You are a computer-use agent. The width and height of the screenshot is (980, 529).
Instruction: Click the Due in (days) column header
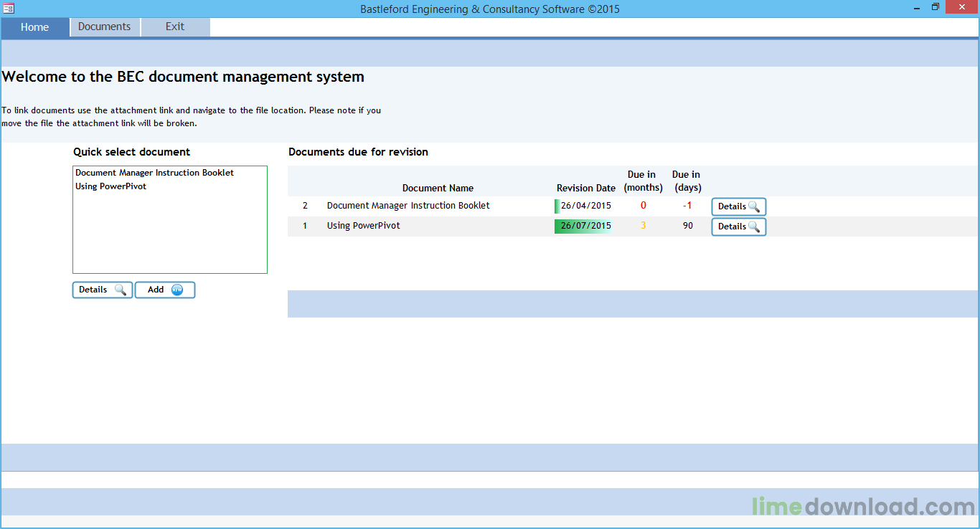coord(687,181)
